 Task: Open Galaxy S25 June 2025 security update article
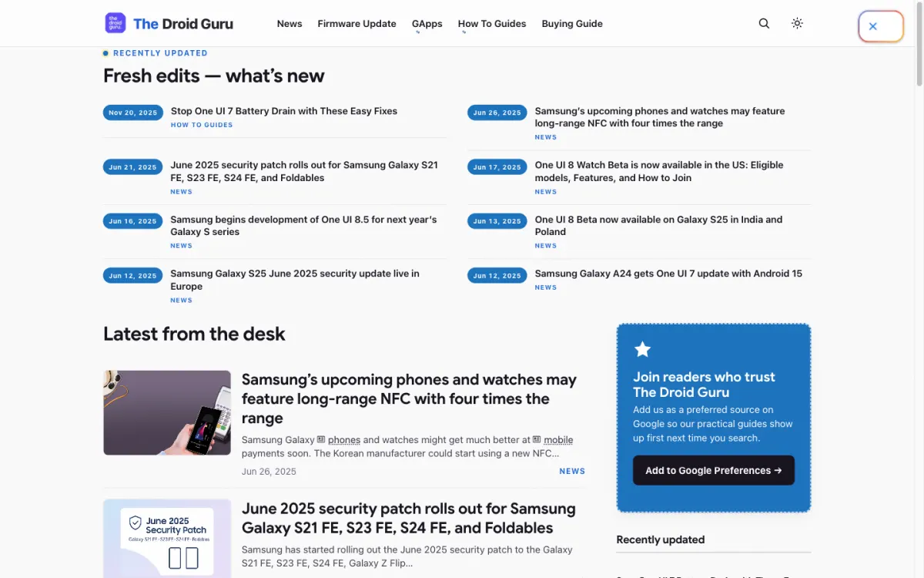point(295,280)
